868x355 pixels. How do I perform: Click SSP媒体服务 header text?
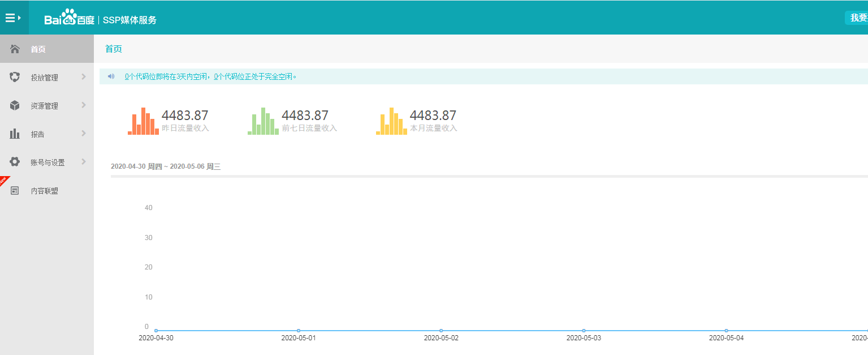coord(129,20)
